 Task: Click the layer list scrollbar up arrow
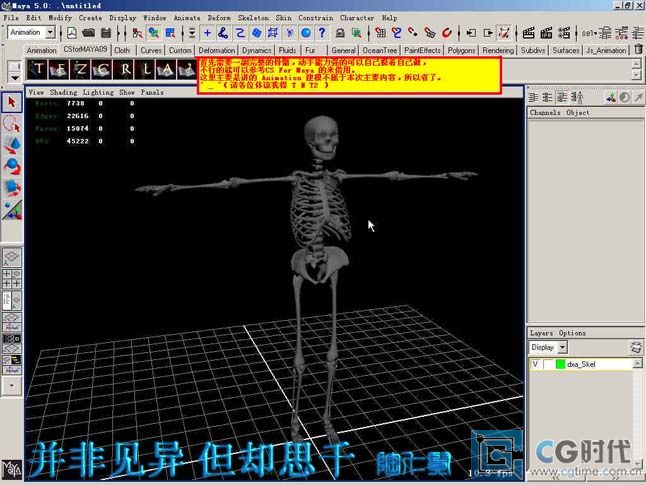click(x=637, y=363)
